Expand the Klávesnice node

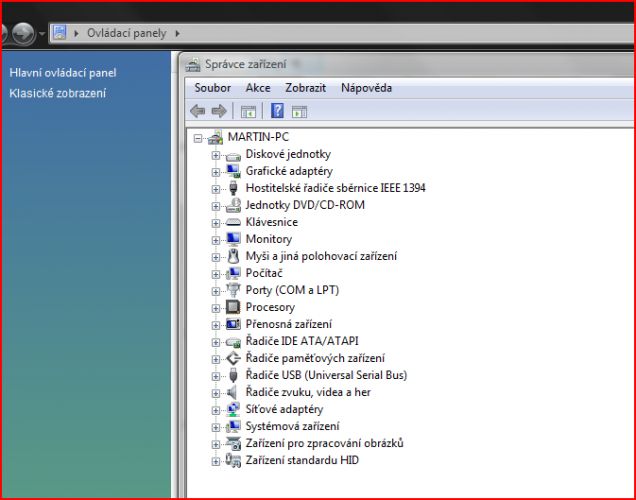coord(216,223)
